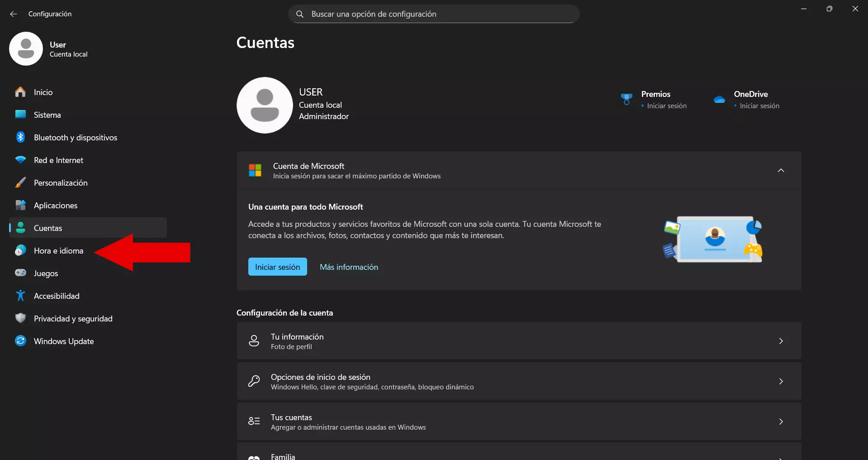Select Juegos in the sidebar
This screenshot has height=460, width=868.
(46, 273)
